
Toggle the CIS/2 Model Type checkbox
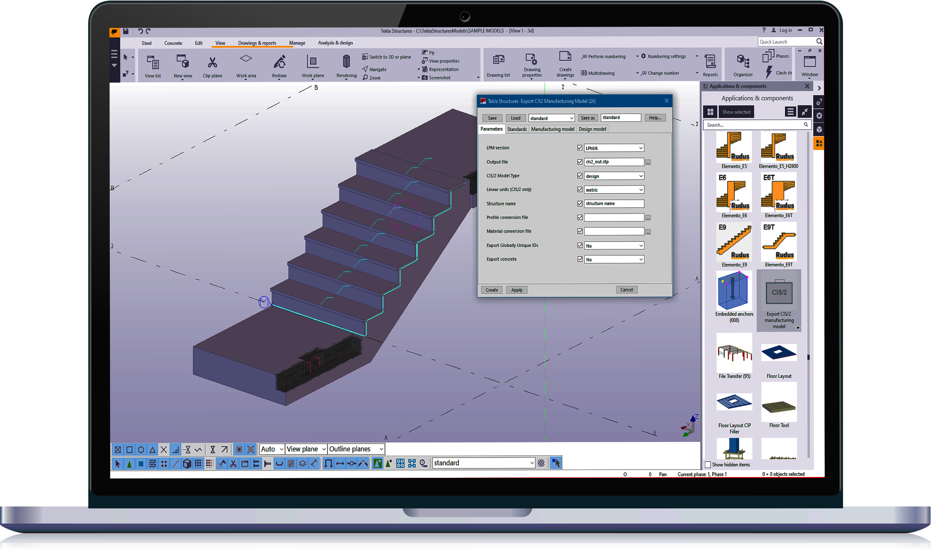point(580,176)
